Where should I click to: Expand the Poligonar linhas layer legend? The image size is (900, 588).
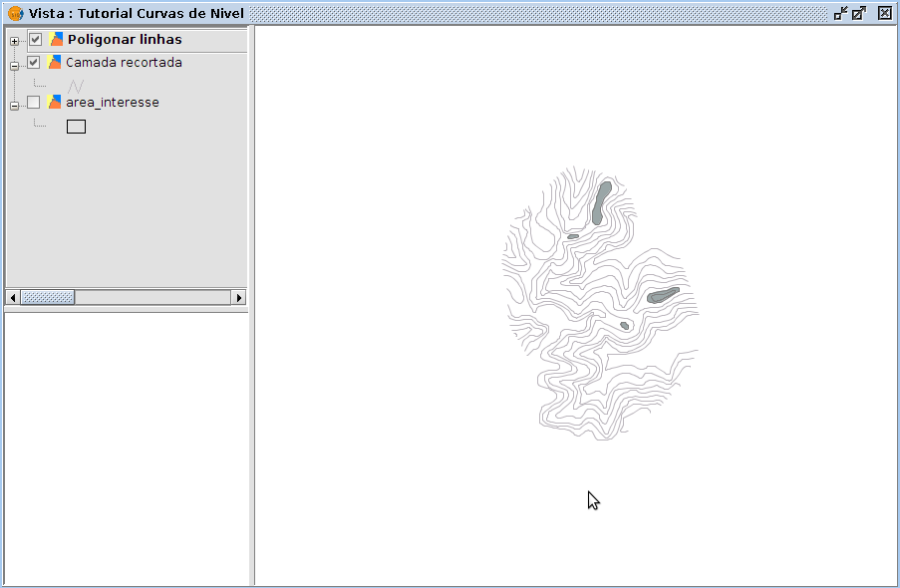pyautogui.click(x=15, y=41)
